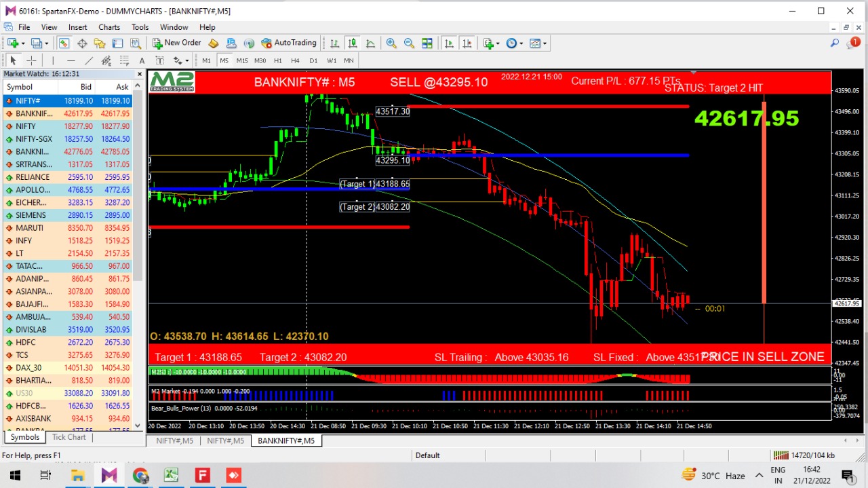Select the BANKNIFTY#,M5 chart tab
The width and height of the screenshot is (868, 488).
point(286,440)
